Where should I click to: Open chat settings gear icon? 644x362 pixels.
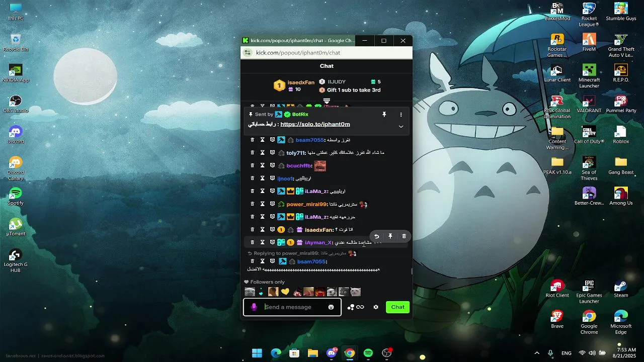point(375,307)
